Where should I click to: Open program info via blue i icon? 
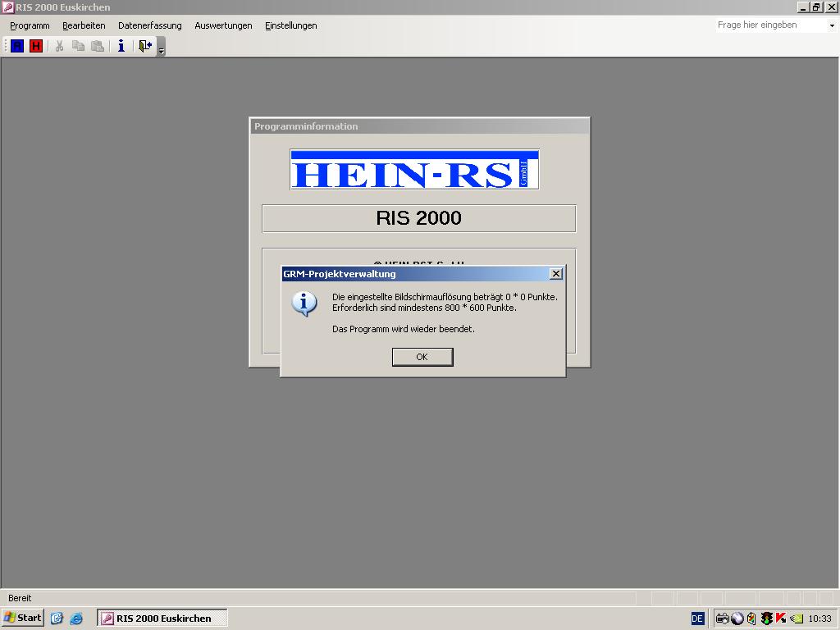121,46
